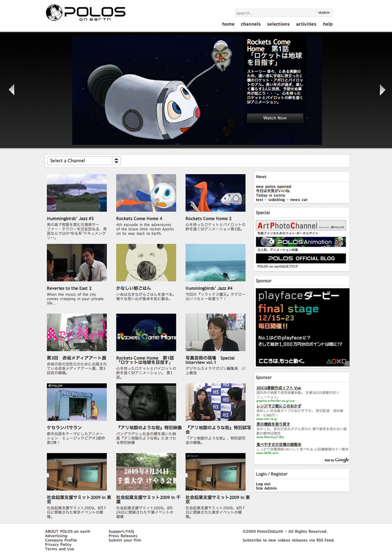Open the Company Profile footer link
This screenshot has width=392, height=560.
point(61,540)
